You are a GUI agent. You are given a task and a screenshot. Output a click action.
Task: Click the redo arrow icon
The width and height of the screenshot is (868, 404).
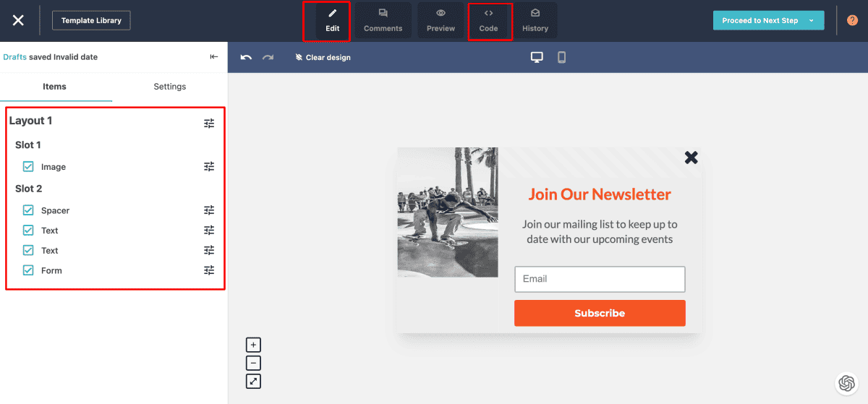click(x=268, y=57)
